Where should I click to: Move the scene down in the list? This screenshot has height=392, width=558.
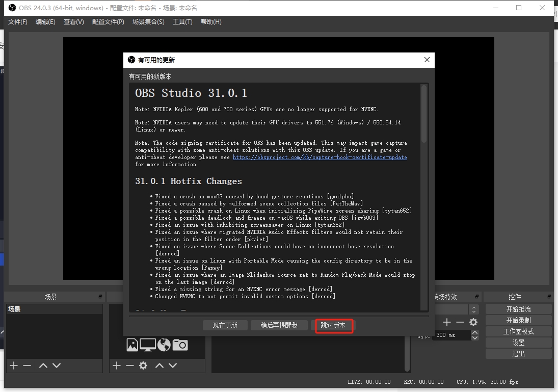[57, 365]
